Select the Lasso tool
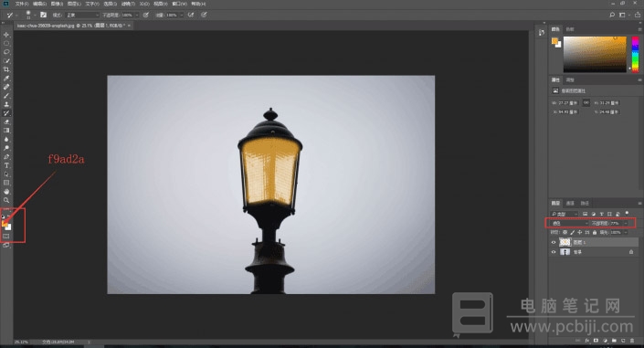 (x=6, y=52)
